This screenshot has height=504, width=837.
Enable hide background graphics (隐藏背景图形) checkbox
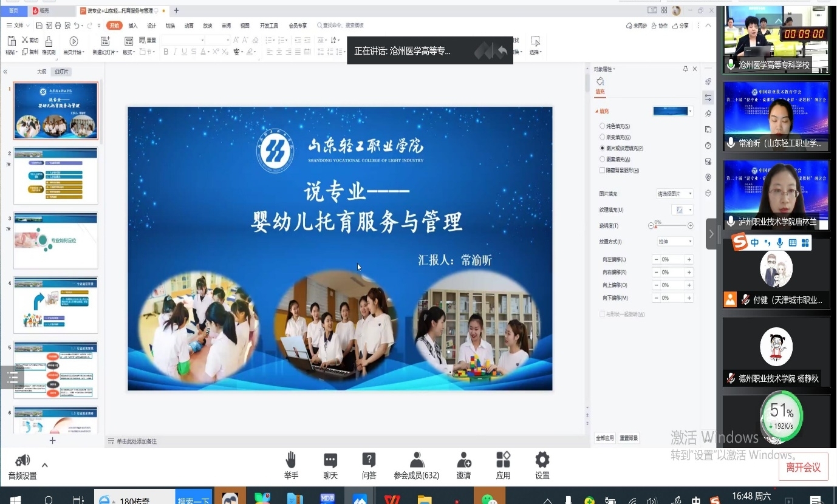coord(603,171)
